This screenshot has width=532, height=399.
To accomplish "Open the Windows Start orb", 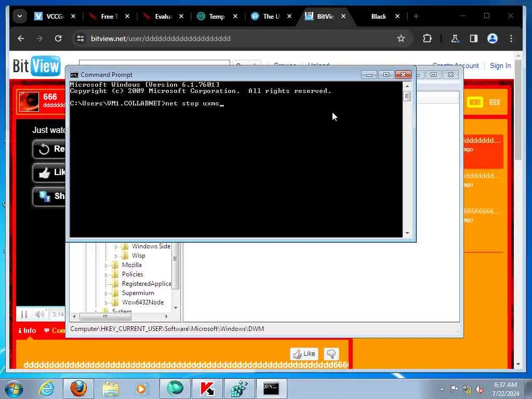I will point(14,389).
